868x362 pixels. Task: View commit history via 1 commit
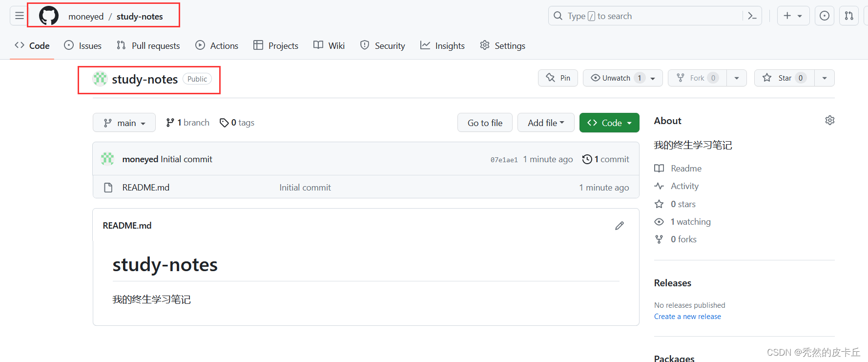(x=606, y=159)
